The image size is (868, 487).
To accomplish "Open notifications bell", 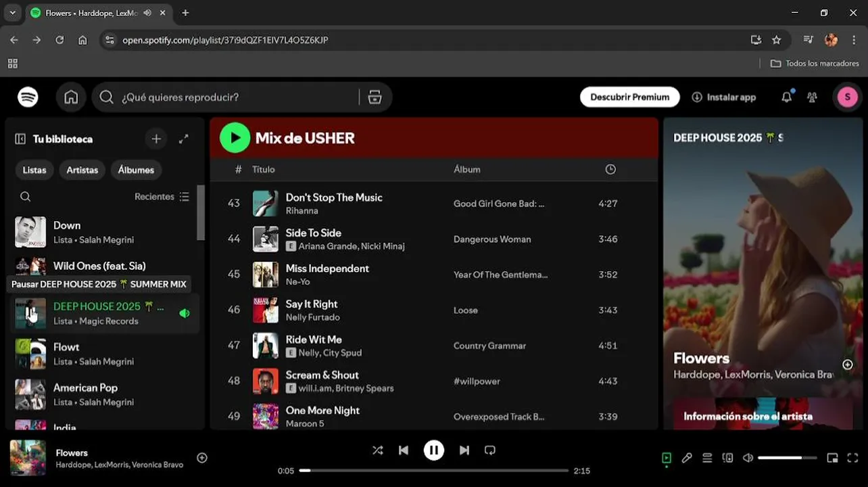I will 786,97.
